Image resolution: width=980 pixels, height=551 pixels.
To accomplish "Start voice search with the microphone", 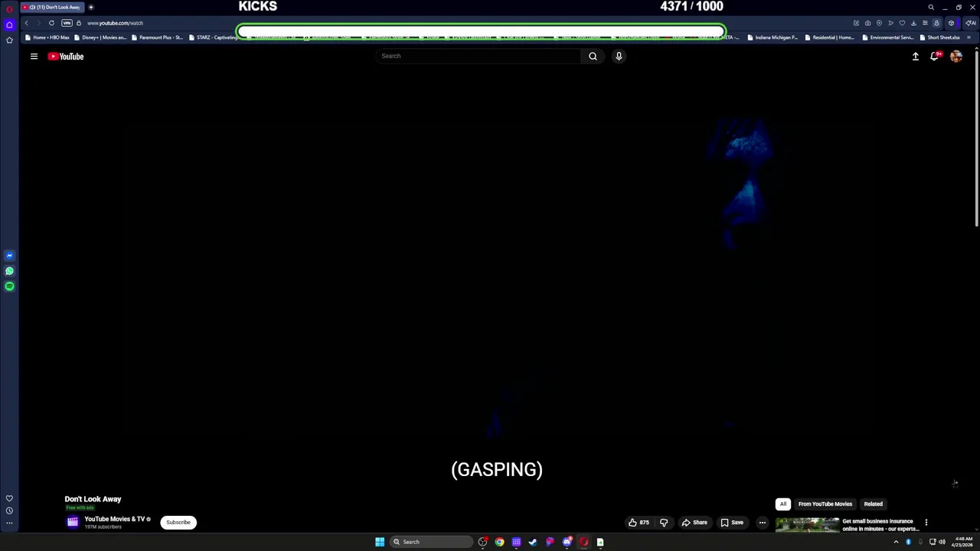I will click(619, 56).
